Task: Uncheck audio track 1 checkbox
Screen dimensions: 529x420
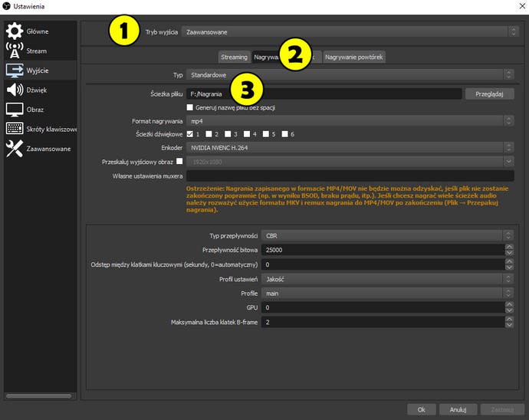Action: [190, 134]
